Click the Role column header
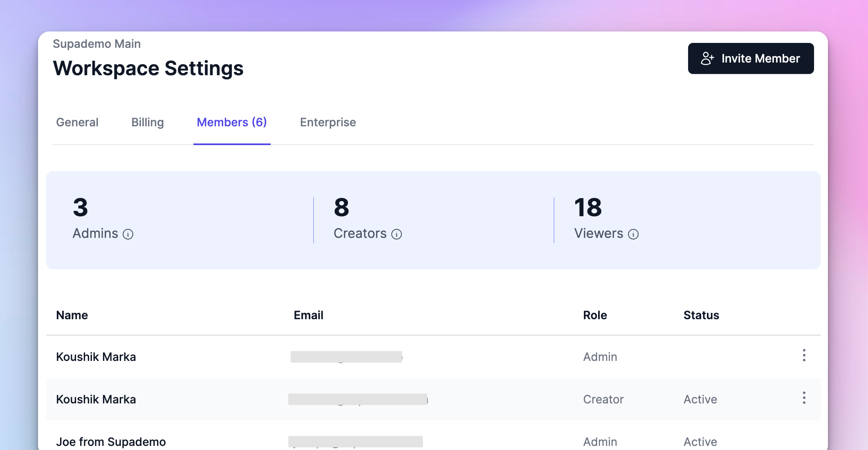Viewport: 868px width, 450px height. (x=595, y=315)
